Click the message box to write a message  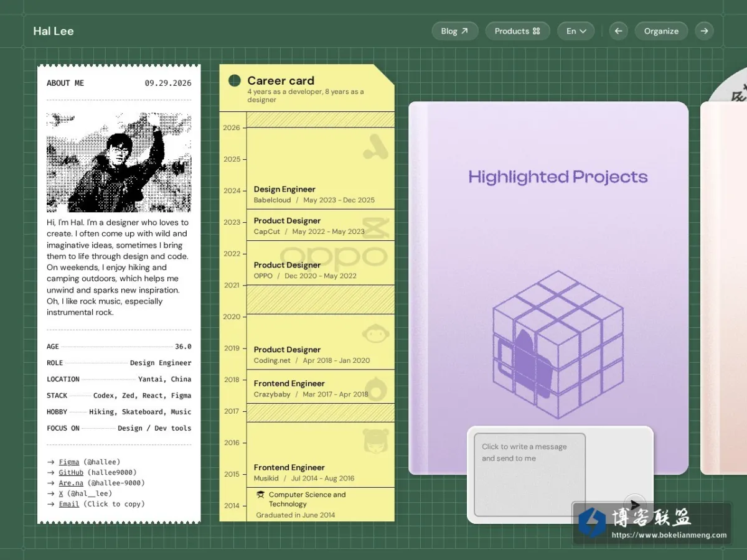pos(530,475)
